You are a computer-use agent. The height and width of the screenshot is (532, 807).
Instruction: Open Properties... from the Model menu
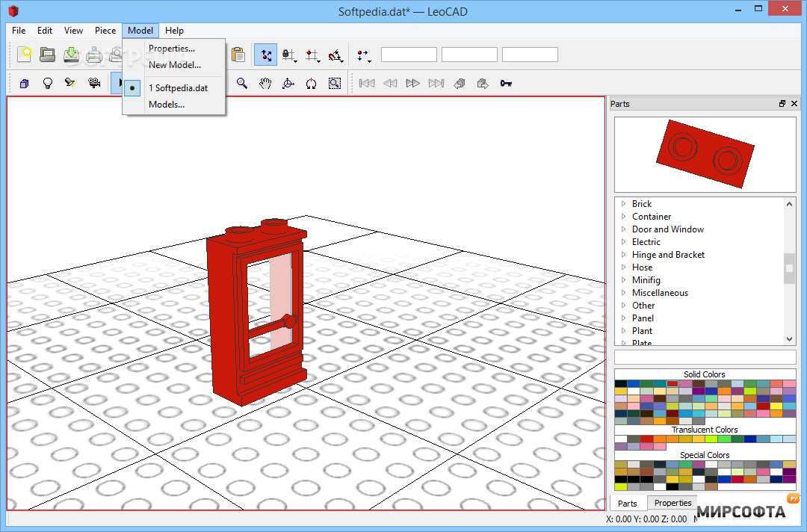coord(171,49)
